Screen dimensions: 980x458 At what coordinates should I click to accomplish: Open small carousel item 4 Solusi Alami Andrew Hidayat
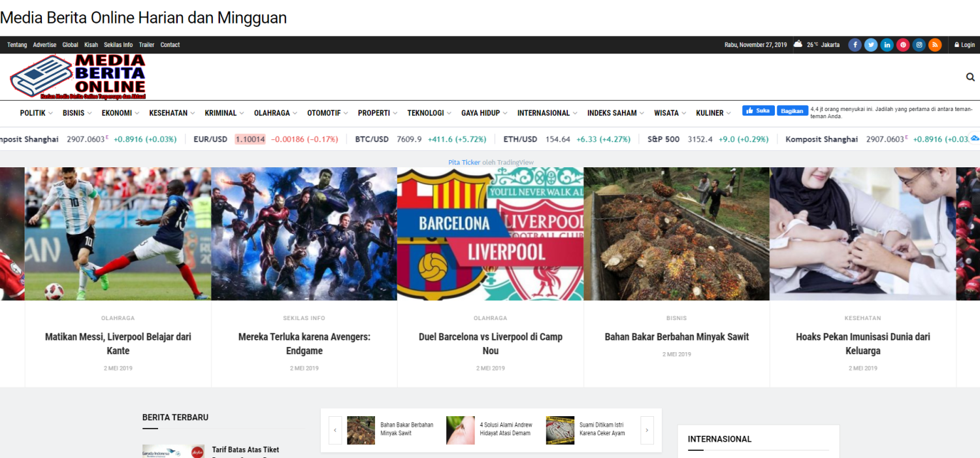(x=506, y=429)
